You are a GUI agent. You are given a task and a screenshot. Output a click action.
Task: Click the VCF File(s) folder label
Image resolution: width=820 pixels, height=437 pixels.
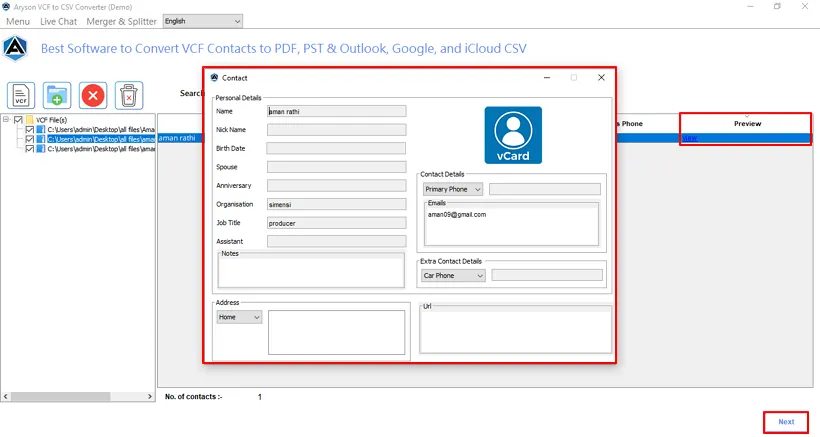51,120
